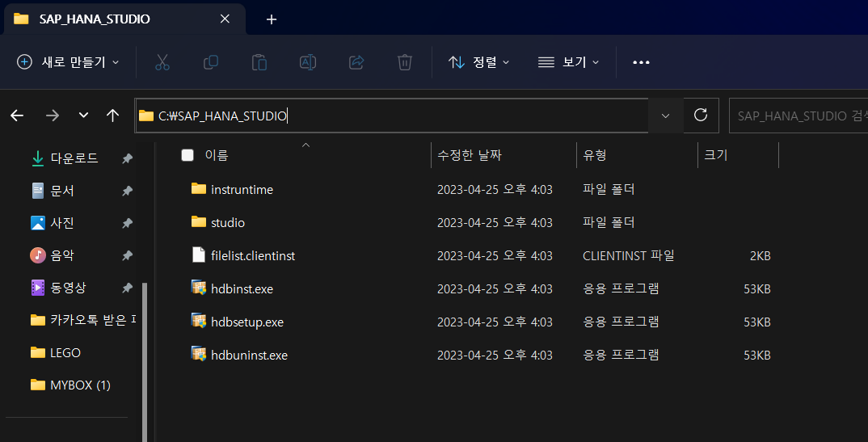Image resolution: width=868 pixels, height=442 pixels.
Task: Unpin 문서 using its pin icon
Action: pos(128,192)
